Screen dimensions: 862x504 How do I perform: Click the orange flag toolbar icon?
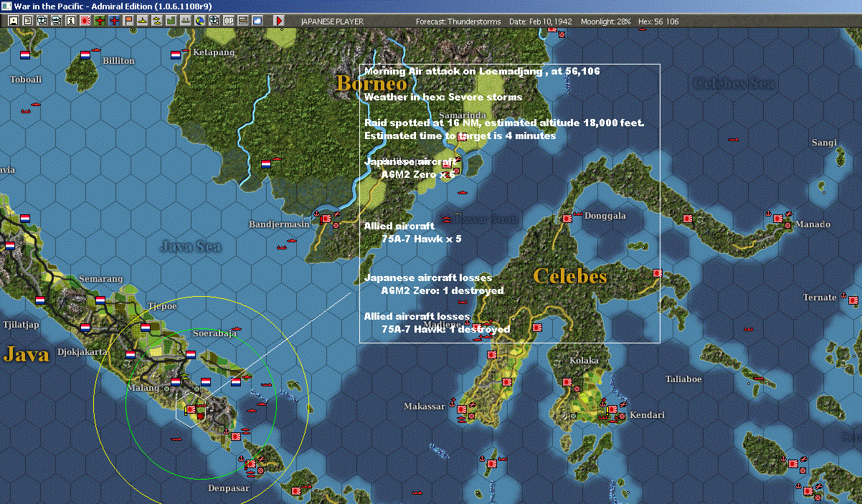pyautogui.click(x=128, y=21)
